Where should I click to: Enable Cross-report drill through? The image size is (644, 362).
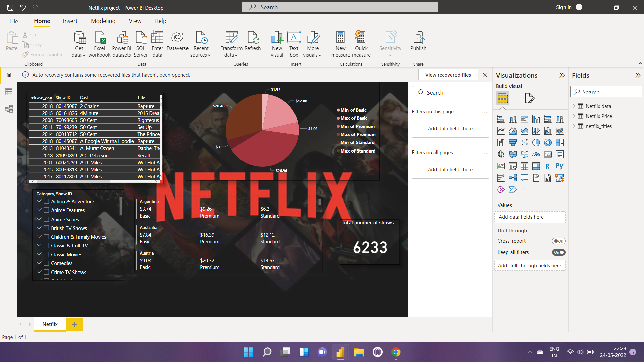coord(558,241)
